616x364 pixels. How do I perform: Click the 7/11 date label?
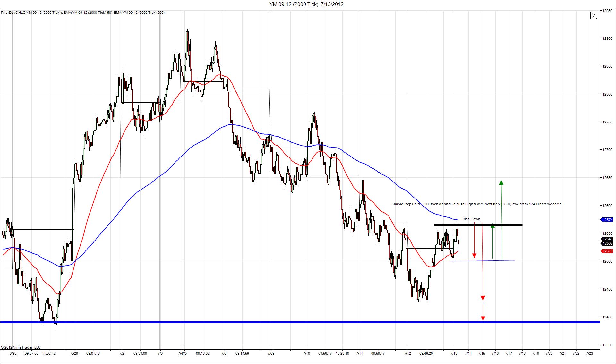pos(359,353)
